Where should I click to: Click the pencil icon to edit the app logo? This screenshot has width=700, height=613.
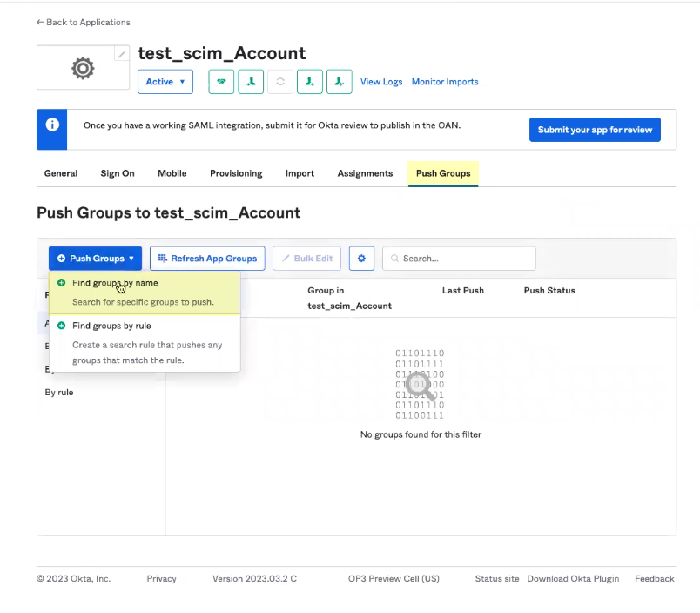click(121, 54)
